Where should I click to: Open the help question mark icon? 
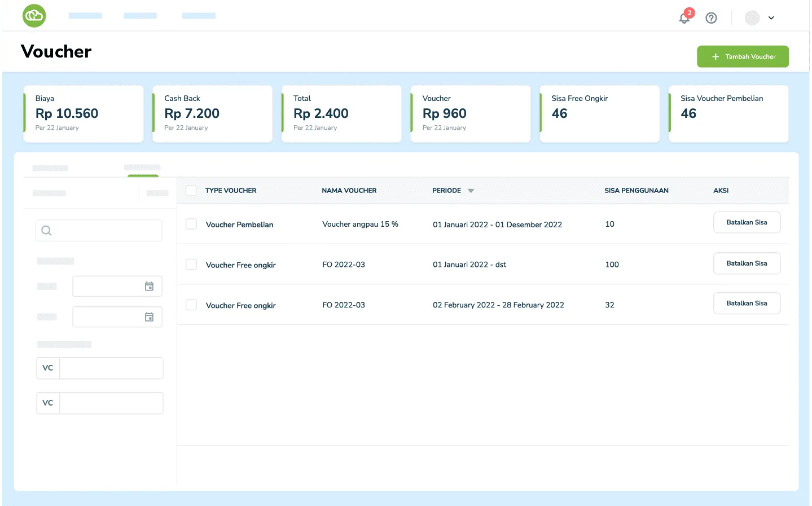(x=711, y=18)
